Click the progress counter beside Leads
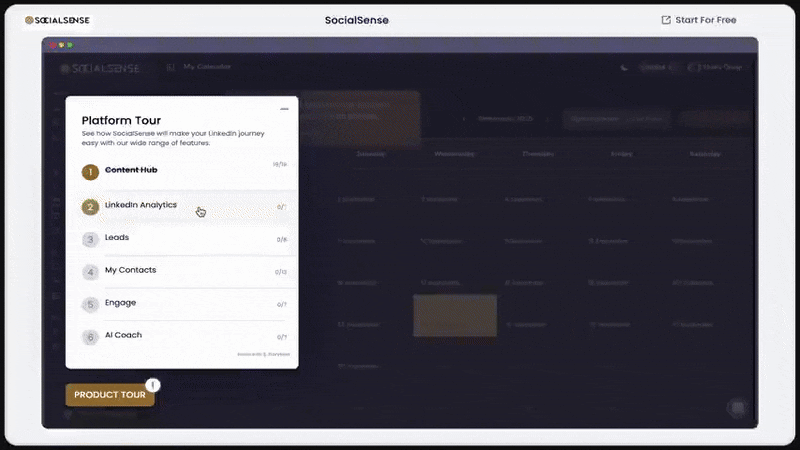The width and height of the screenshot is (800, 450). [282, 239]
